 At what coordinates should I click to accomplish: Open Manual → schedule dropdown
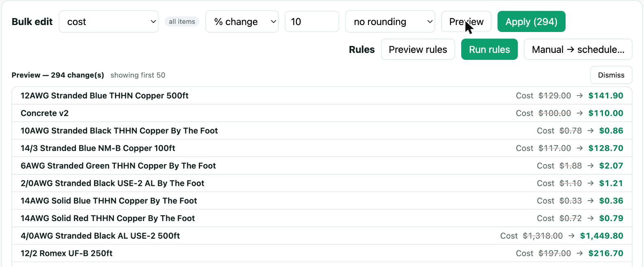click(578, 49)
